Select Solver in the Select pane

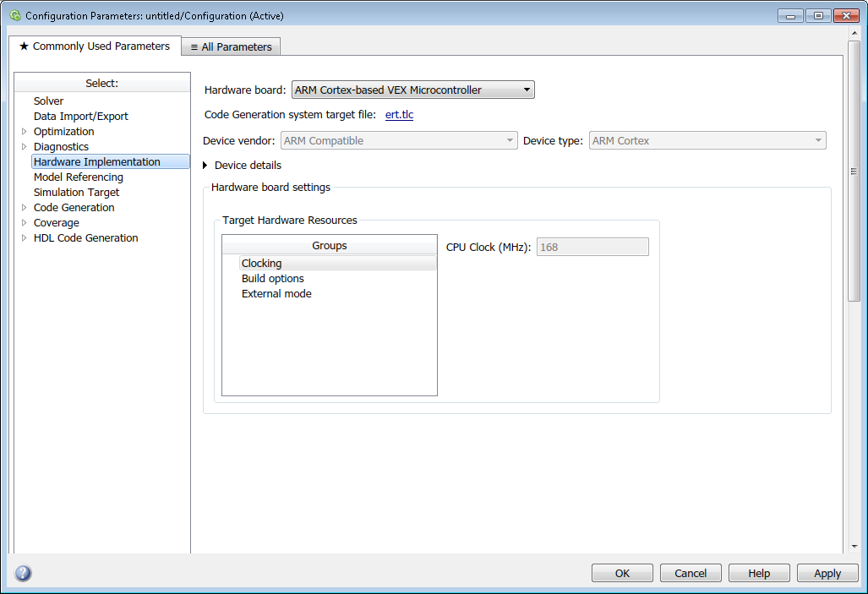pyautogui.click(x=48, y=101)
